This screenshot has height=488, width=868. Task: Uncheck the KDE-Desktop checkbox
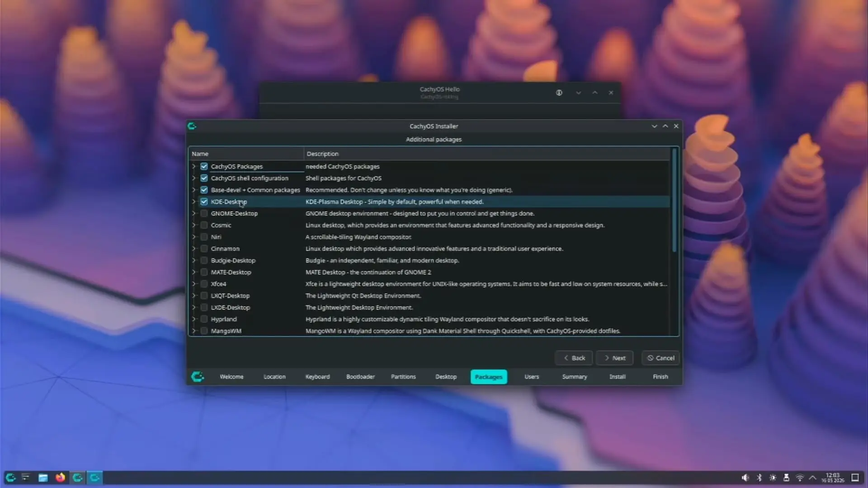[204, 202]
